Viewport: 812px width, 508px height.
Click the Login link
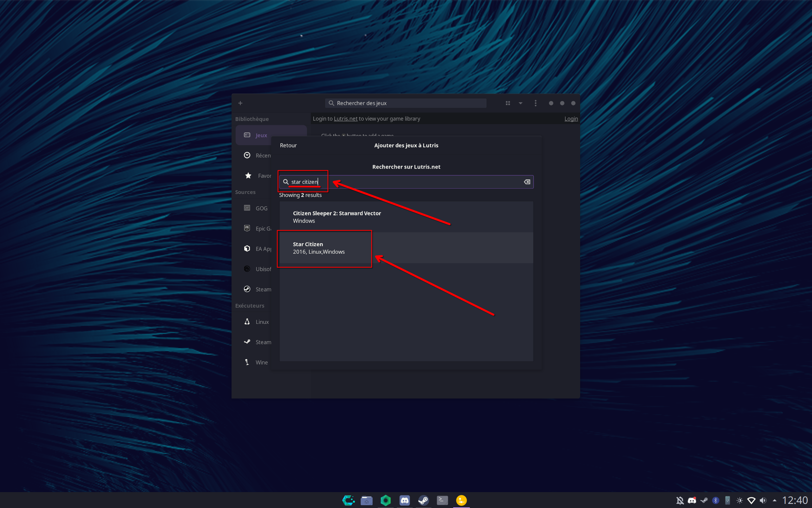point(571,119)
